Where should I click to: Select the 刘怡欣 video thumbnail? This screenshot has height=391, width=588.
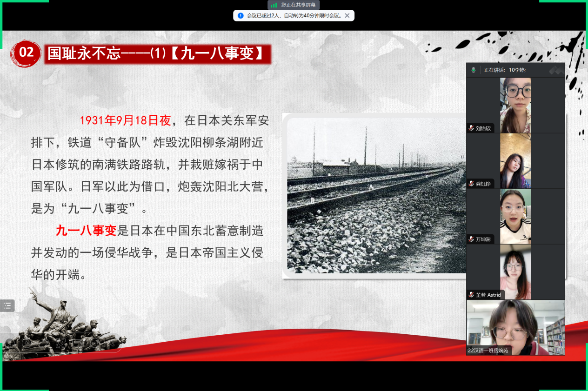(x=515, y=105)
